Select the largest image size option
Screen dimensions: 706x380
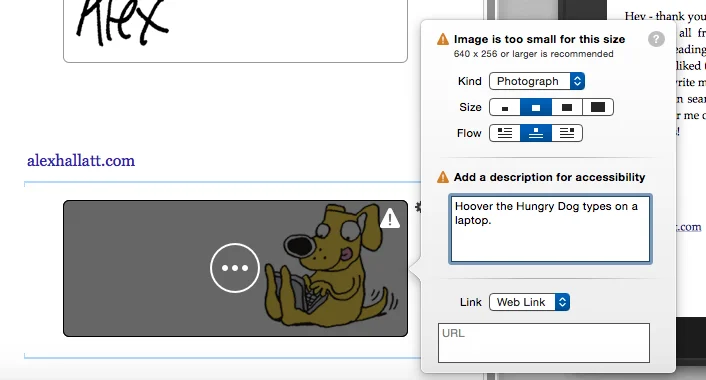tap(598, 107)
